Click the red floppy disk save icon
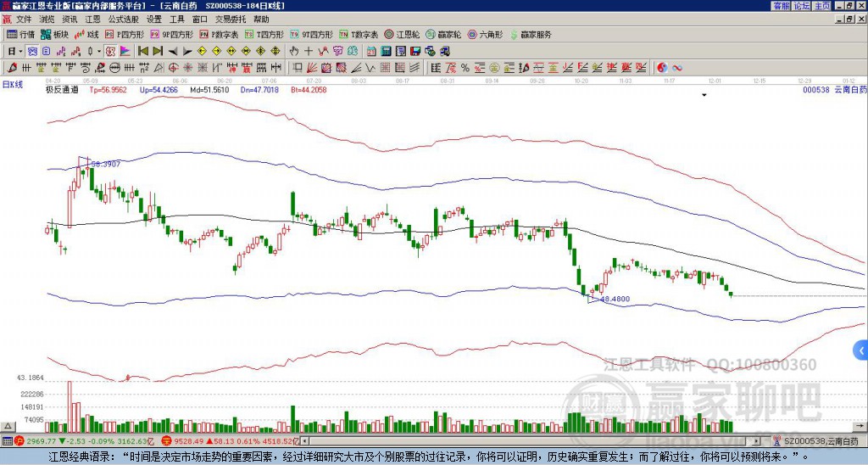868x465 pixels. coord(415,52)
